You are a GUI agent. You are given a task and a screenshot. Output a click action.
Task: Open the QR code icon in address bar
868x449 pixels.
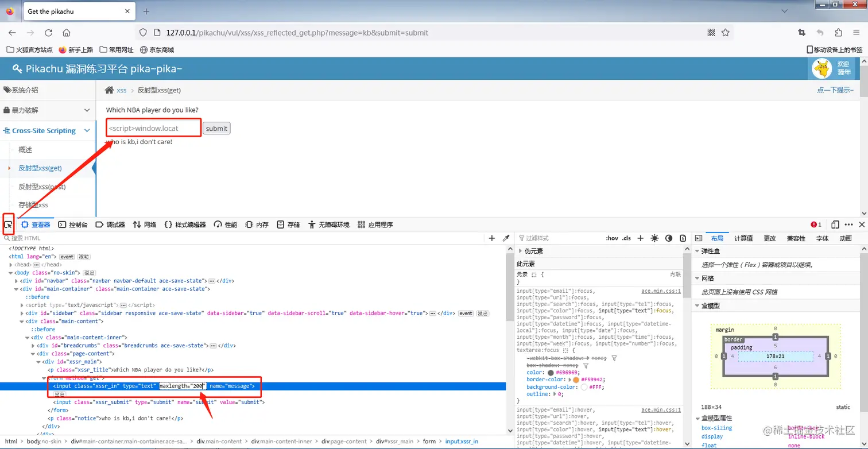[711, 33]
